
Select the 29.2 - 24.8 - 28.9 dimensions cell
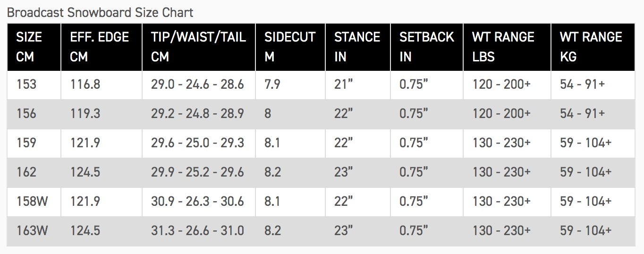pyautogui.click(x=197, y=114)
